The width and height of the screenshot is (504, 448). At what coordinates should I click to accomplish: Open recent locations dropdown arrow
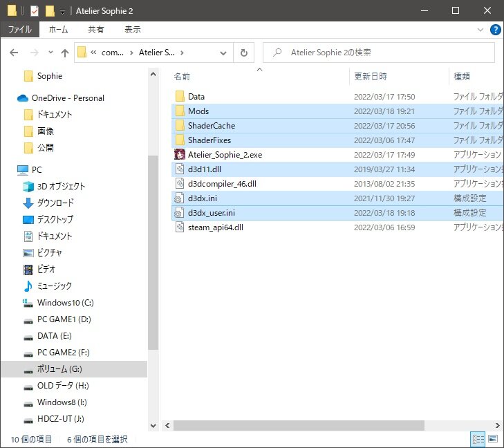[50, 52]
